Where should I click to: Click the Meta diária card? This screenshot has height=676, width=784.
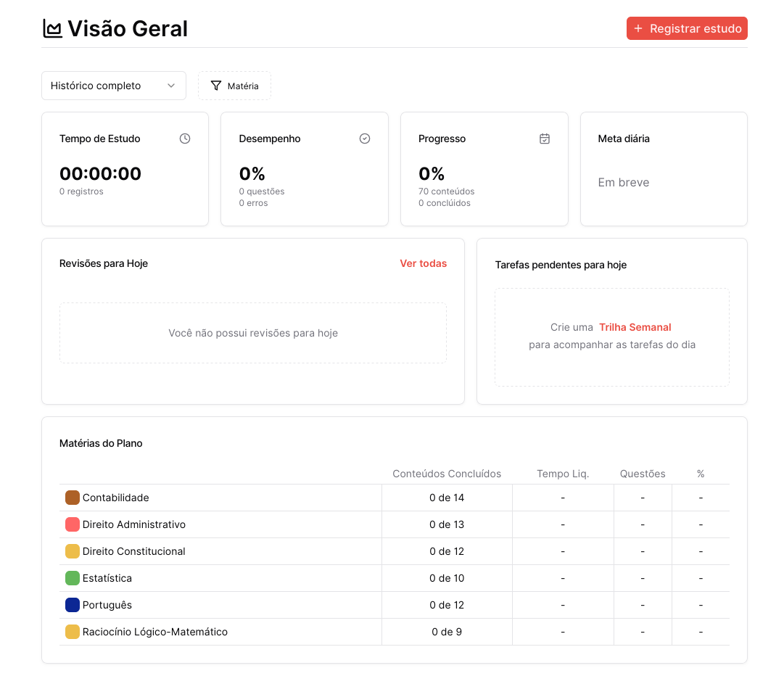click(x=664, y=169)
